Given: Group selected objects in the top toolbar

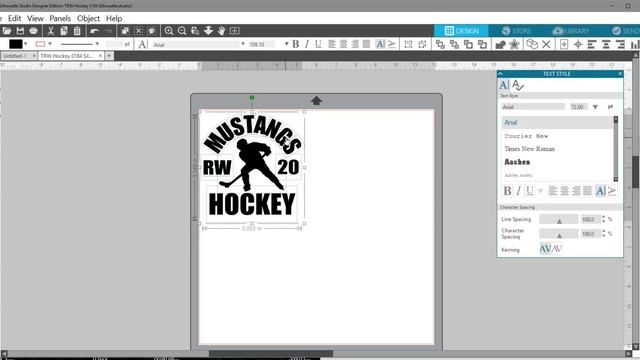Looking at the screenshot, I should tap(408, 44).
